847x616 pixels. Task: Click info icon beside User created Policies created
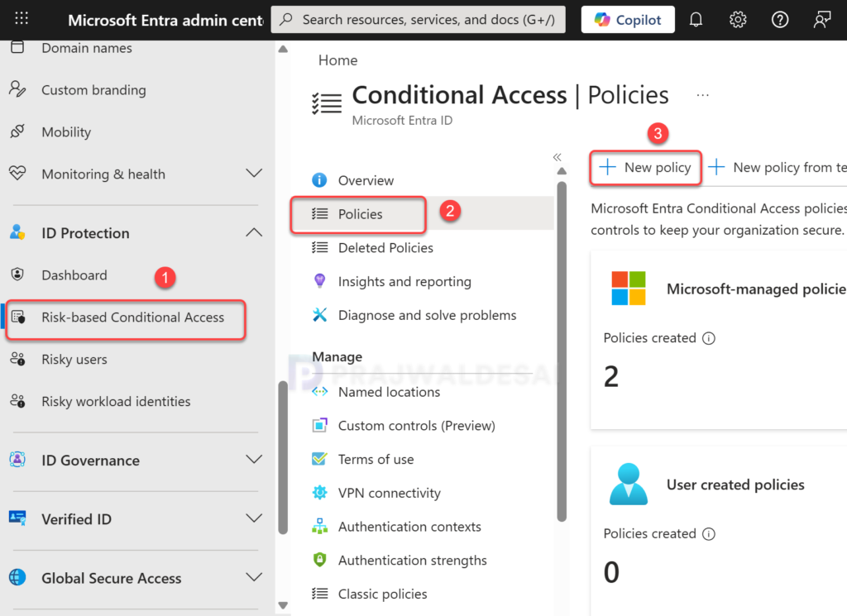pyautogui.click(x=708, y=534)
